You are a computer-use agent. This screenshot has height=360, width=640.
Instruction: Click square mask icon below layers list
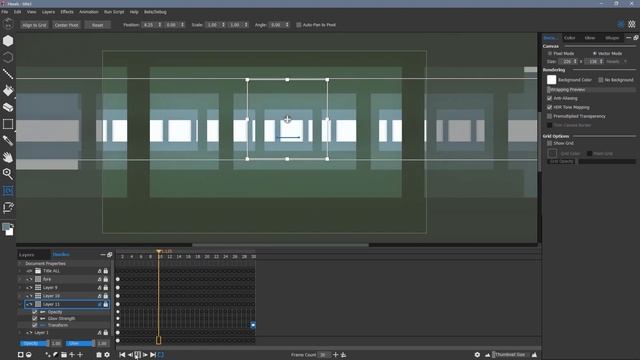(20, 355)
